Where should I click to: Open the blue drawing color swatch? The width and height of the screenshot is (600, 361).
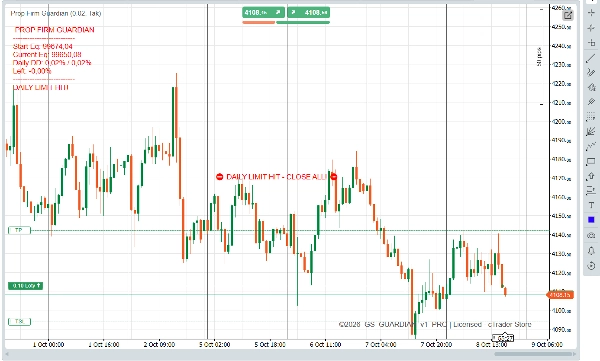tap(591, 220)
